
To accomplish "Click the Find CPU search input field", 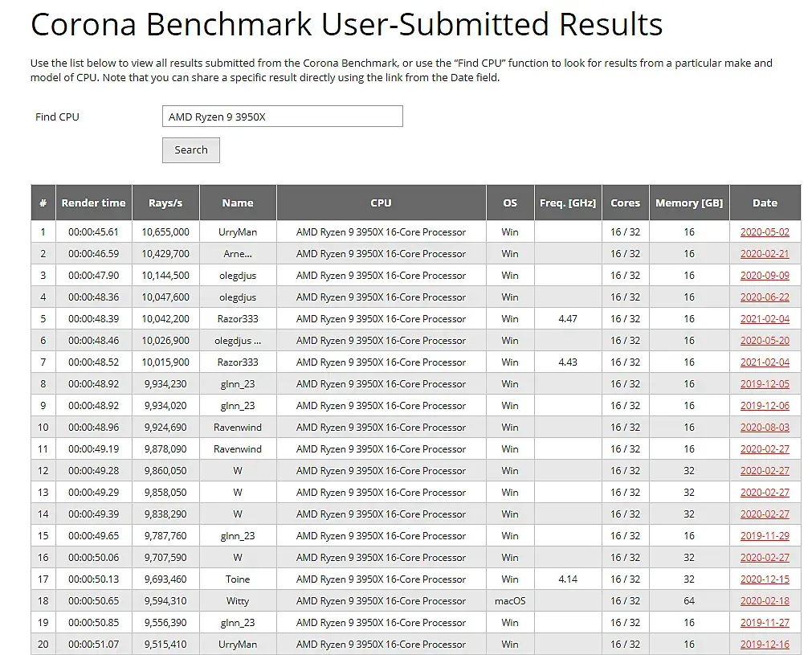I will (282, 117).
